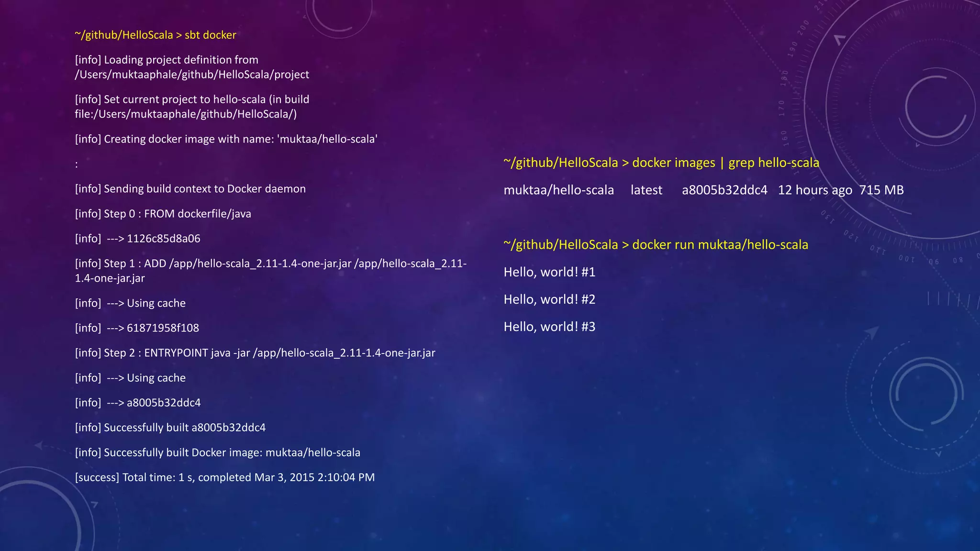This screenshot has height=551, width=980.
Task: Click '[info] Step 0 : FROM dockerfile/java'
Action: 163,214
